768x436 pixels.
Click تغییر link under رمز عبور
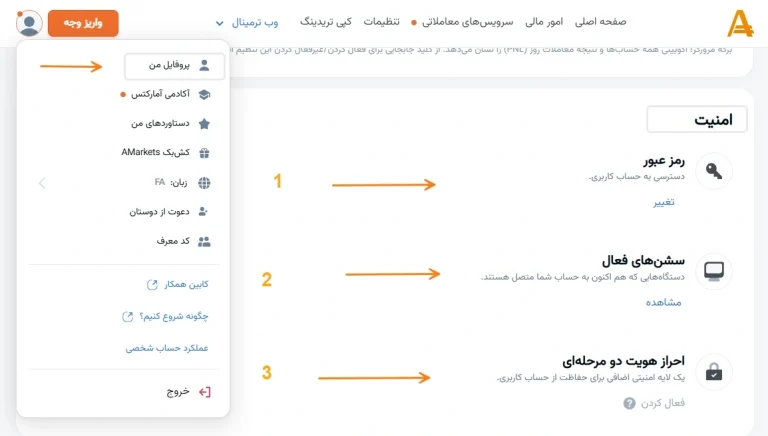[664, 202]
